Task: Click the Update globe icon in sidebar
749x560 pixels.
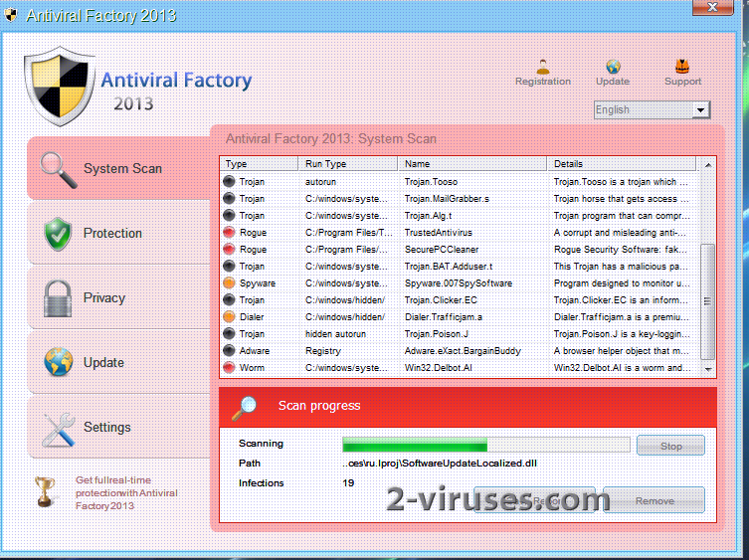Action: click(59, 362)
